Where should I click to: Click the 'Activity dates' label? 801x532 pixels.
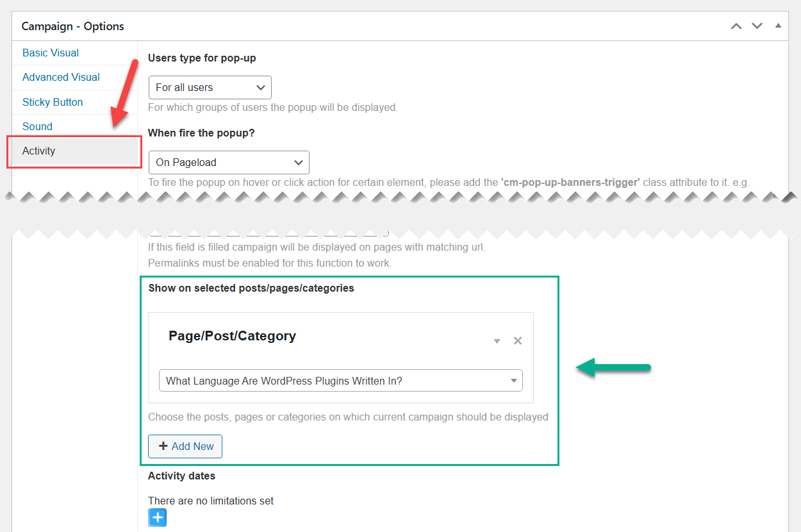point(181,476)
